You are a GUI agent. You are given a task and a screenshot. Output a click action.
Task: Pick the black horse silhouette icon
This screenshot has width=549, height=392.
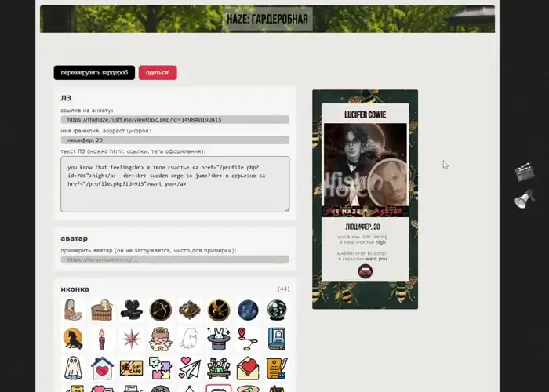tap(73, 339)
